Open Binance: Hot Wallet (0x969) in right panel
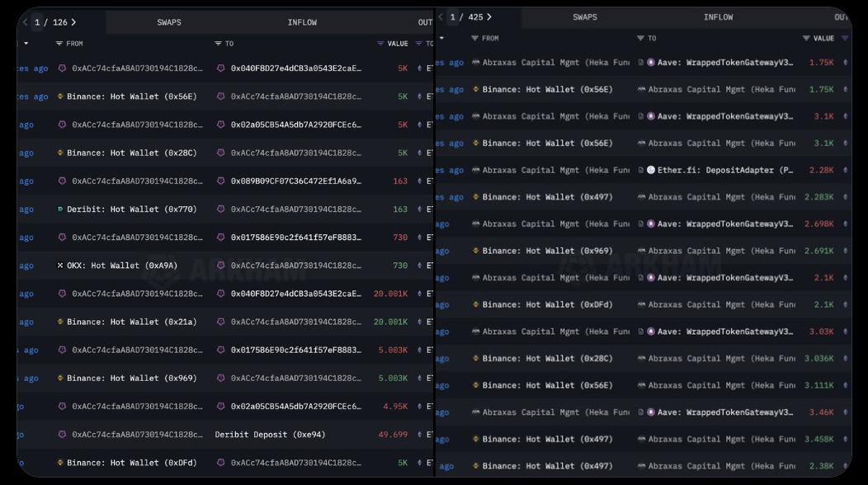The image size is (868, 485). pos(548,251)
